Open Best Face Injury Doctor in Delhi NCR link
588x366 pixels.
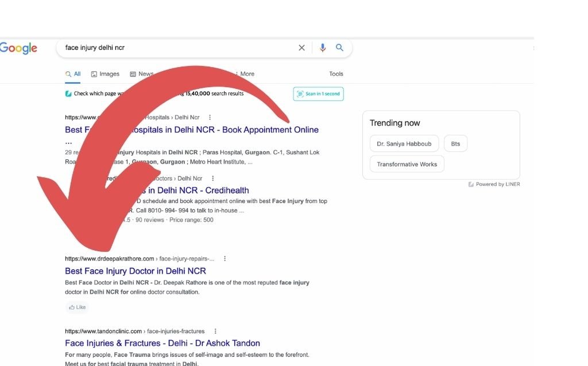[x=136, y=271]
